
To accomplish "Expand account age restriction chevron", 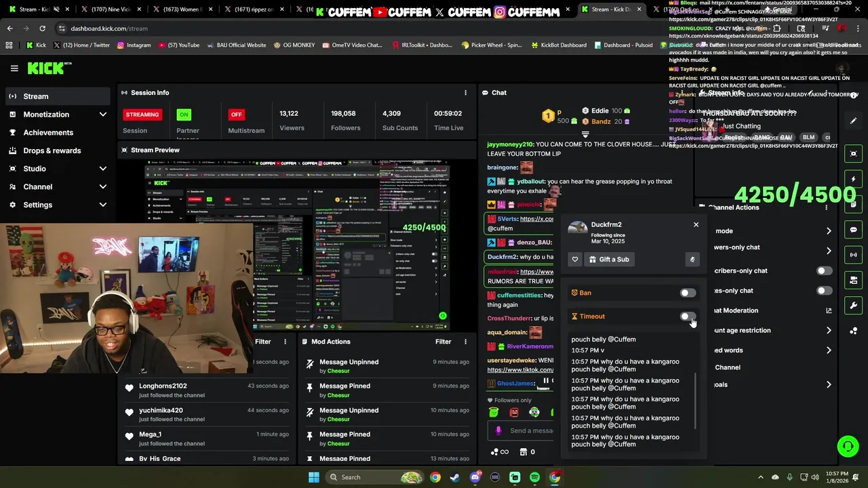I will tap(829, 331).
